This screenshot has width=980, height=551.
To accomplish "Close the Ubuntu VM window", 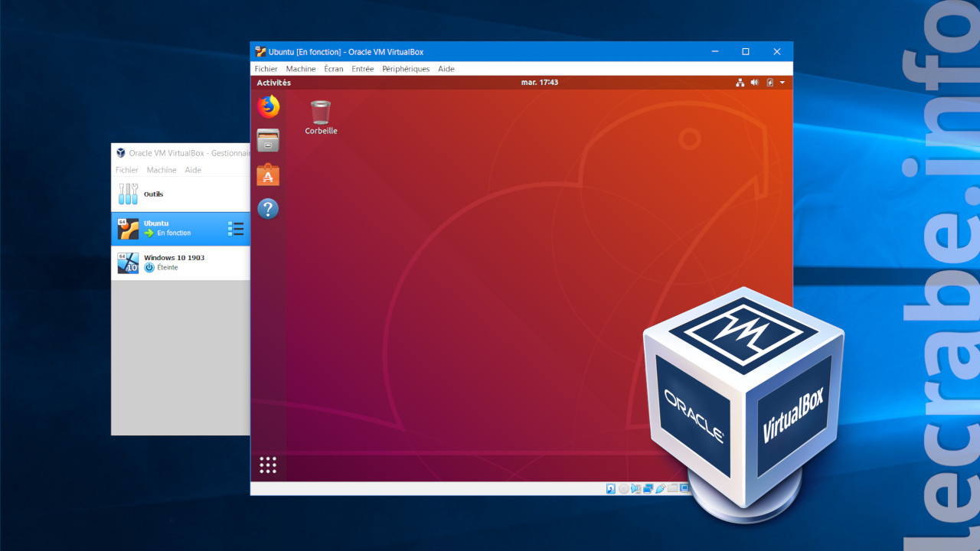I will (x=777, y=52).
